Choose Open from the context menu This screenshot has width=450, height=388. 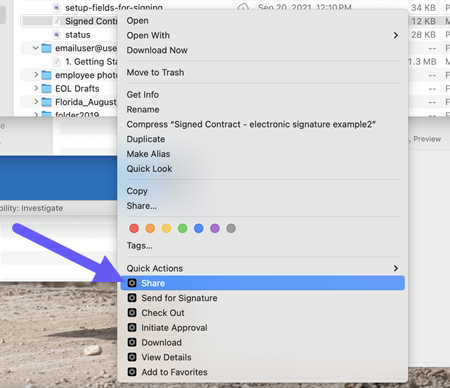click(137, 21)
